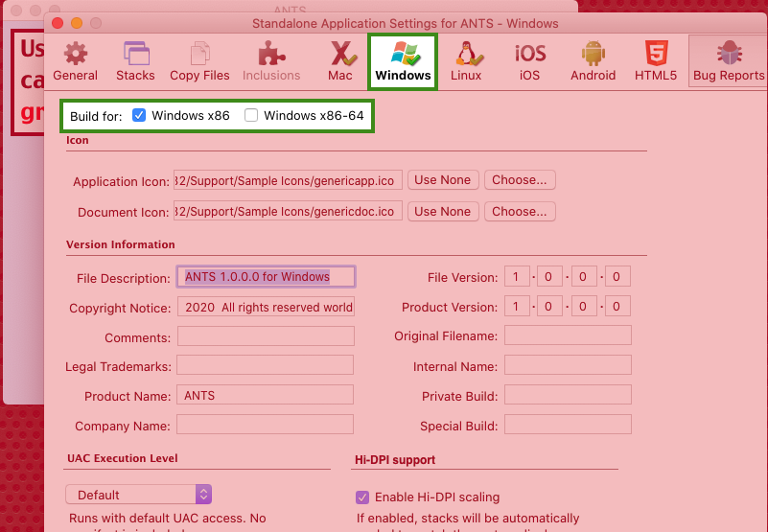Click the Company Name field
The width and height of the screenshot is (768, 532).
265,425
